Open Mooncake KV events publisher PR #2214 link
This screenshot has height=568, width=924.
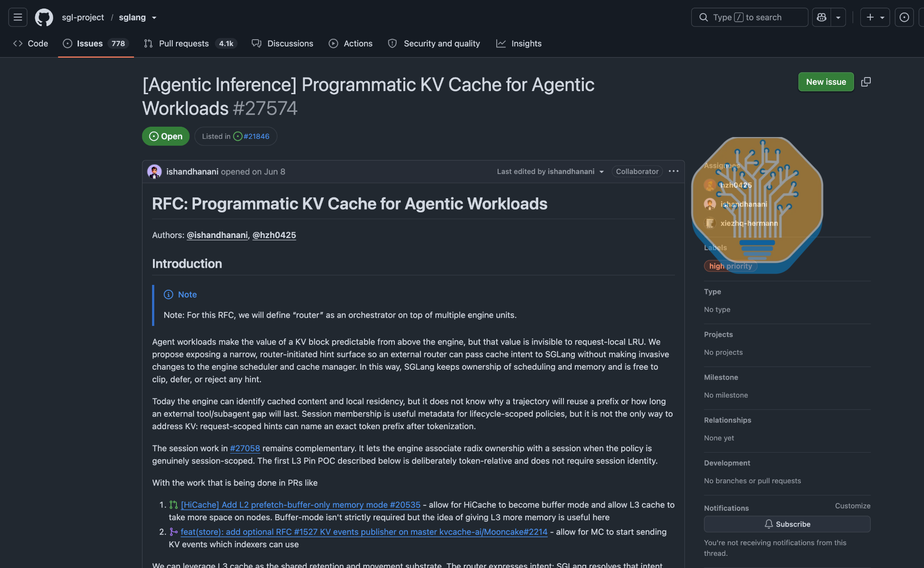[364, 532]
